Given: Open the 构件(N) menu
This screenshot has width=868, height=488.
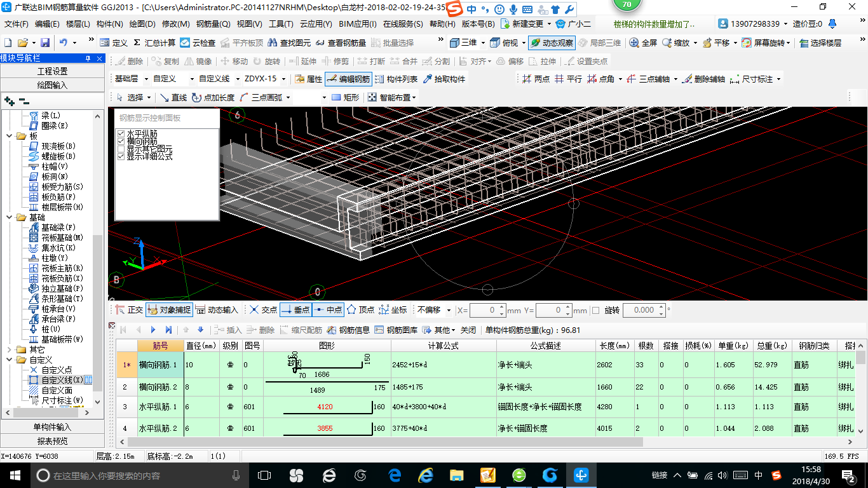Looking at the screenshot, I should tap(109, 24).
